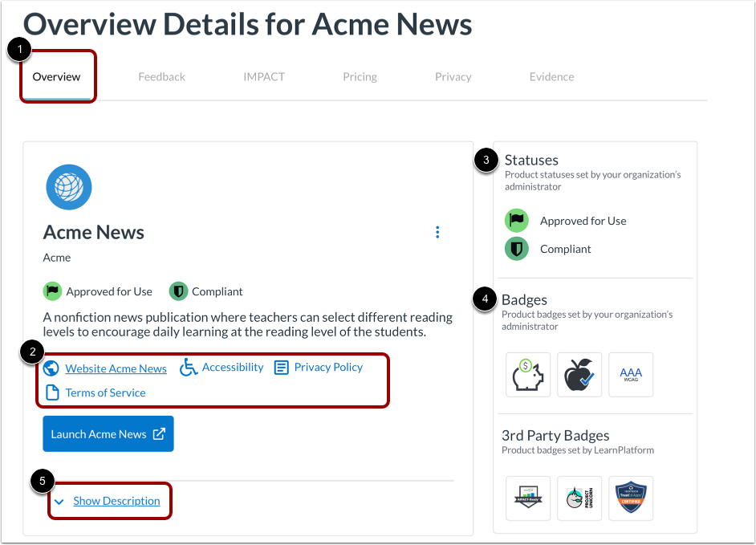Click the flag icon under Acme News title

52,291
